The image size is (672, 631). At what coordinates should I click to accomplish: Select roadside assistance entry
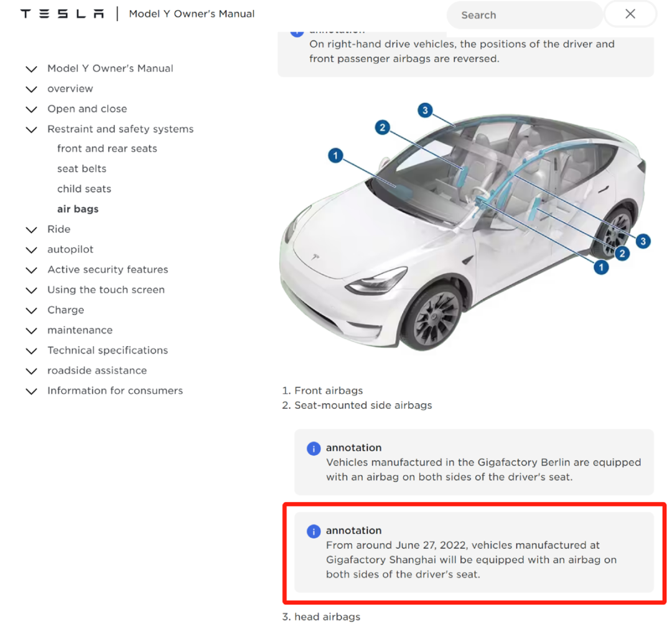coord(97,370)
